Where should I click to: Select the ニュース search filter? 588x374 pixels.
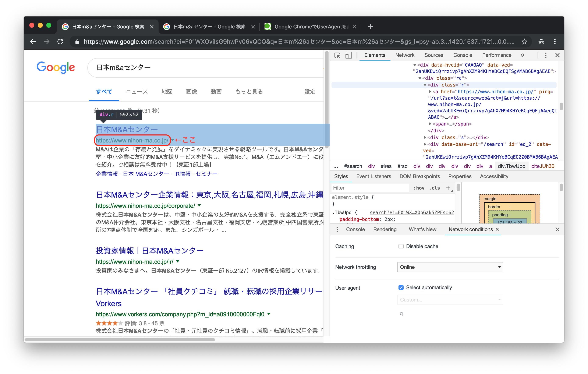(x=137, y=92)
